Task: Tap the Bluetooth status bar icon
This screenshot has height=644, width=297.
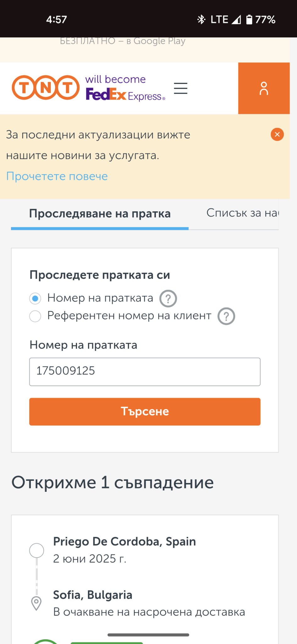Action: (x=201, y=19)
